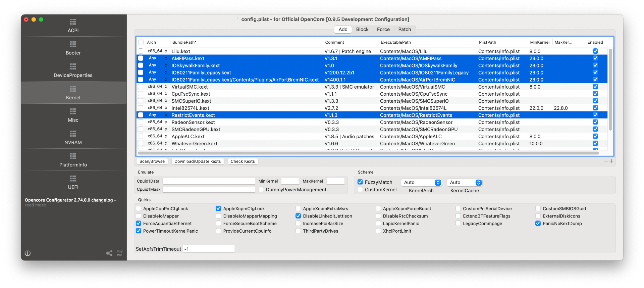This screenshot has width=644, height=288.
Task: Open the KernelCache Auto dropdown
Action: 465,182
